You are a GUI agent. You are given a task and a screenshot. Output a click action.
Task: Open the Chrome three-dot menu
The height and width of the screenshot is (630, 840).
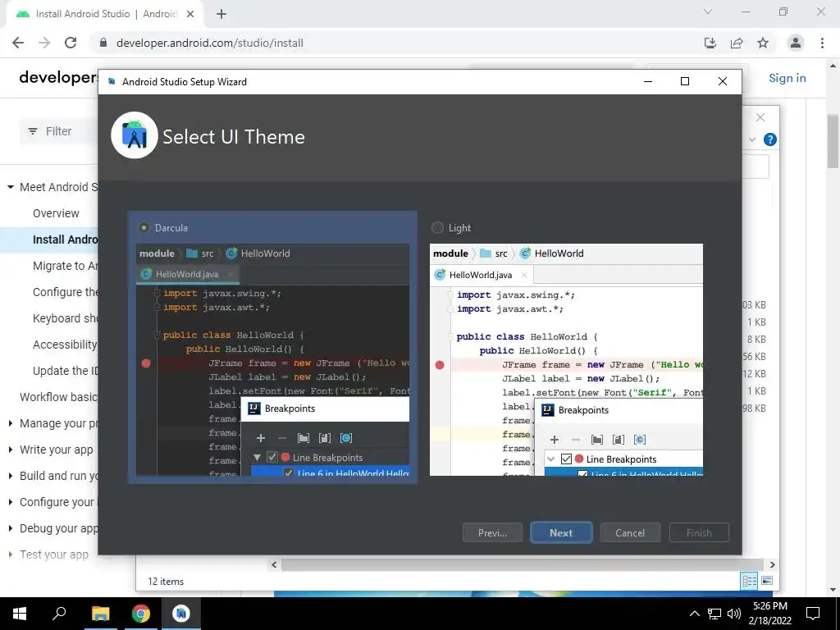[x=822, y=43]
